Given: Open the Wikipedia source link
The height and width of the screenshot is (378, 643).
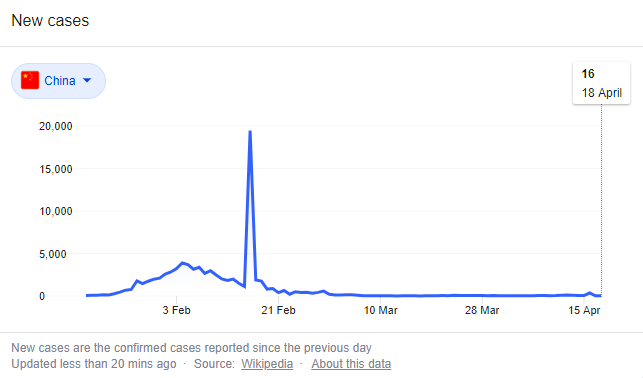Looking at the screenshot, I should 267,364.
